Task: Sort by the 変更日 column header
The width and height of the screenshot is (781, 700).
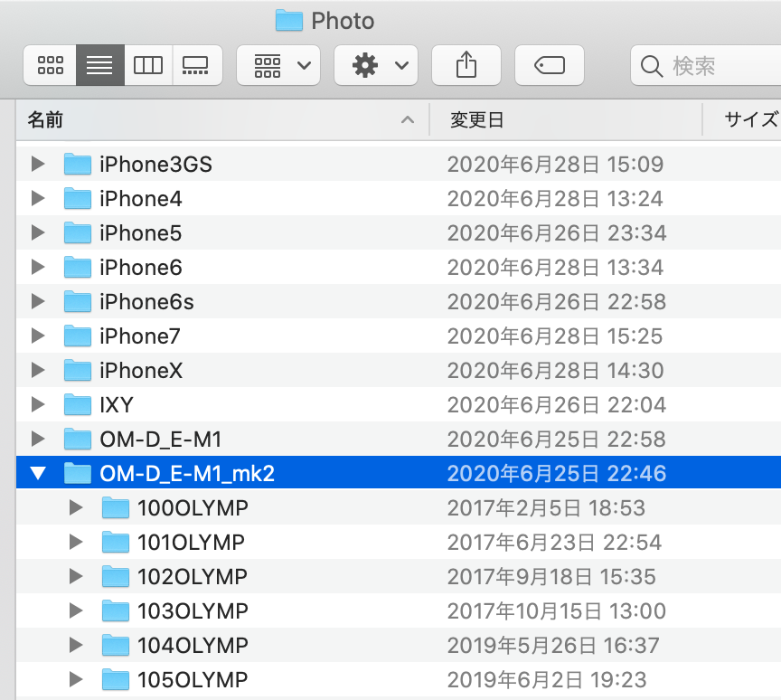Action: pos(566,119)
